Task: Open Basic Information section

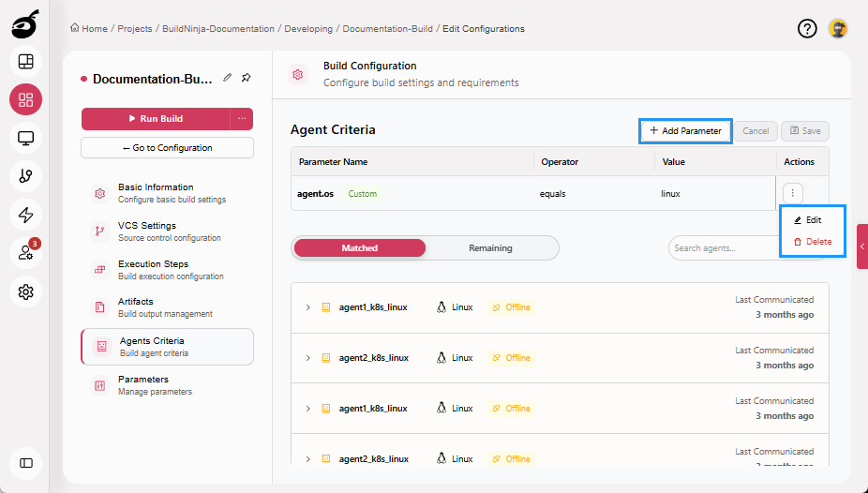Action: (x=167, y=193)
